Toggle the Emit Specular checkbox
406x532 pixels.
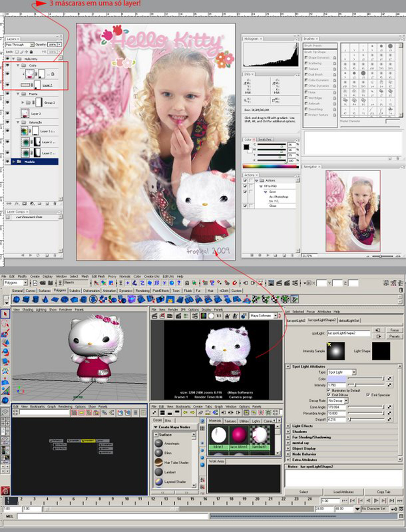coord(368,395)
